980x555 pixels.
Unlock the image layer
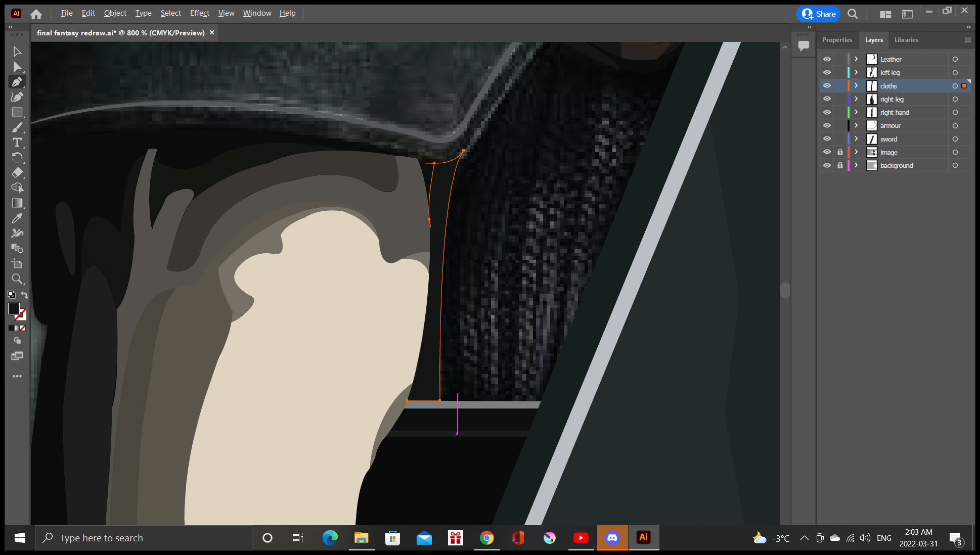(x=840, y=152)
